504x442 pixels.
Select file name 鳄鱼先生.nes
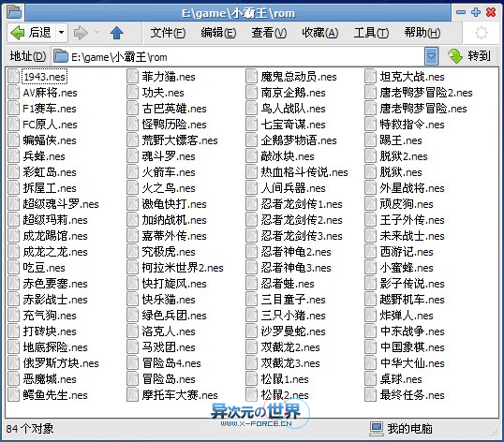click(55, 395)
